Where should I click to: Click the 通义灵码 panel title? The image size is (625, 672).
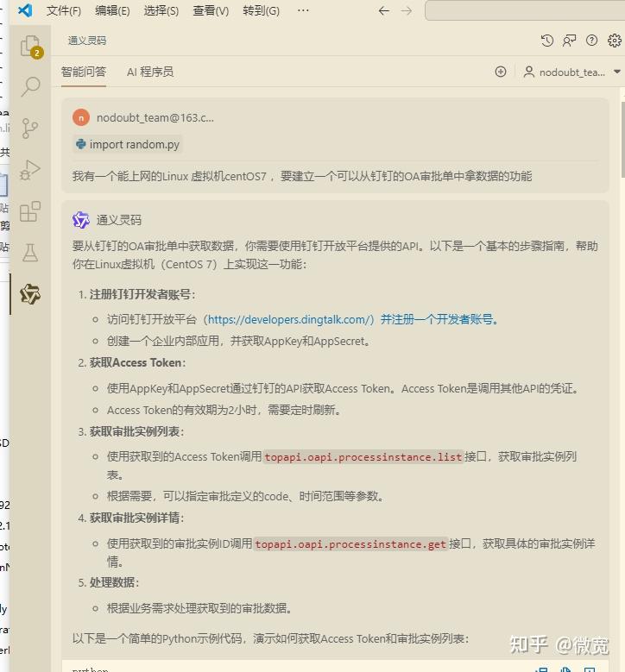coord(87,41)
